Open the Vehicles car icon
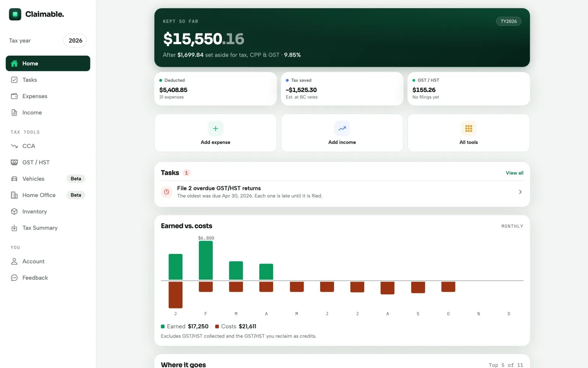The image size is (588, 368). pos(14,179)
